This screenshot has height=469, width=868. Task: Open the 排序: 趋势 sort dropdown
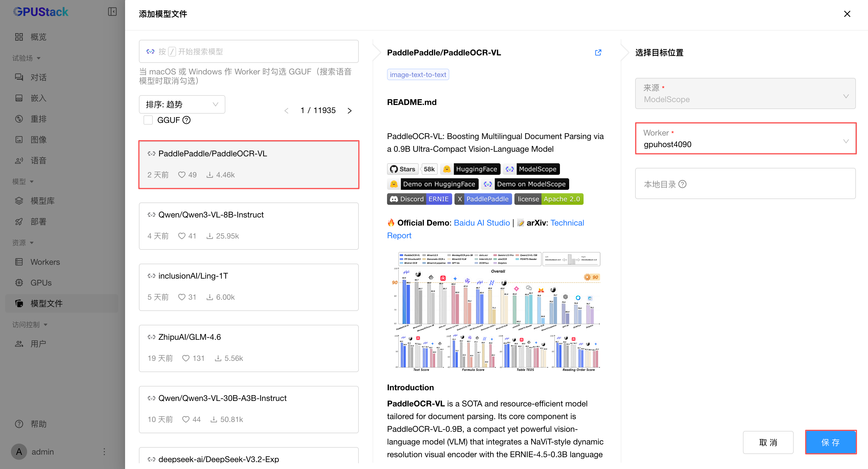(x=182, y=104)
